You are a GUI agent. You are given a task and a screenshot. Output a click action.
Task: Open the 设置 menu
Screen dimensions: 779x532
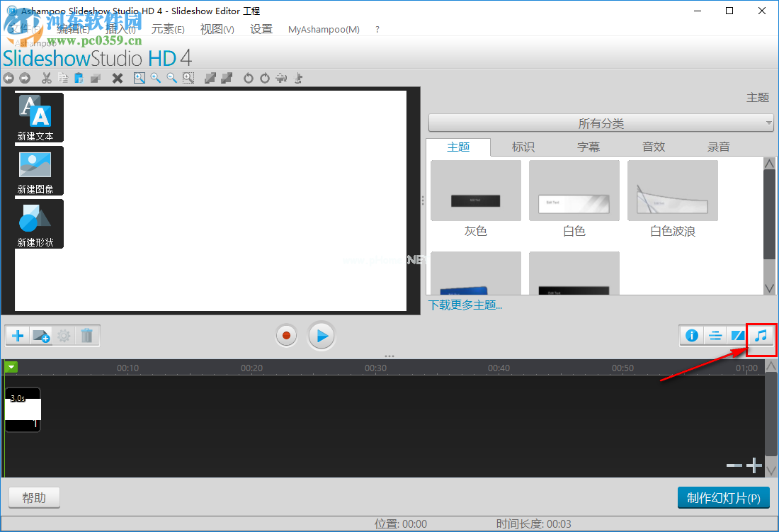261,29
